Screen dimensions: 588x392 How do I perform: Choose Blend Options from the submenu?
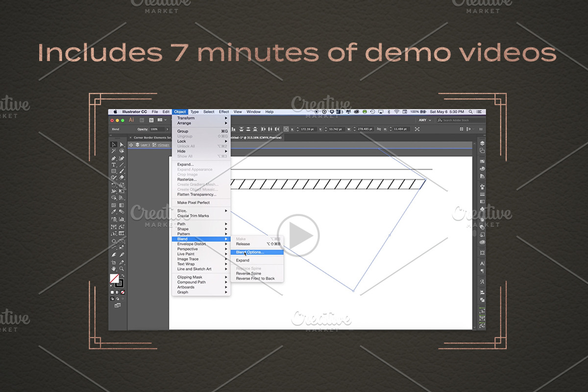(x=257, y=252)
